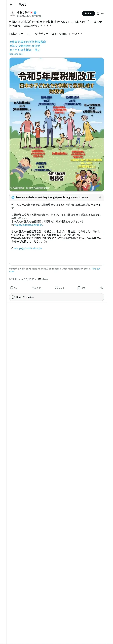Click the Follow button

(x=88, y=14)
